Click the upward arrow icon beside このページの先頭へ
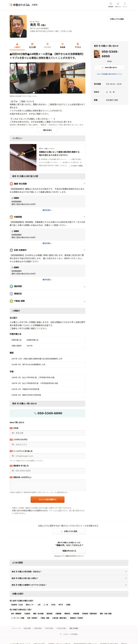 tap(61, 634)
